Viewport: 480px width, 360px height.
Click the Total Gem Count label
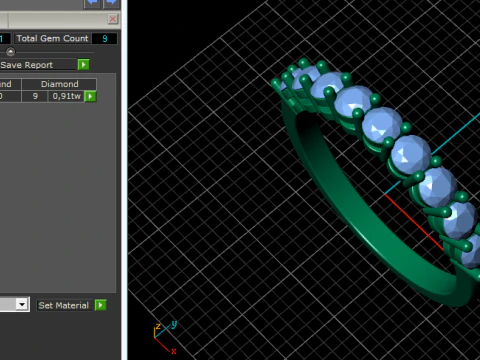point(52,38)
